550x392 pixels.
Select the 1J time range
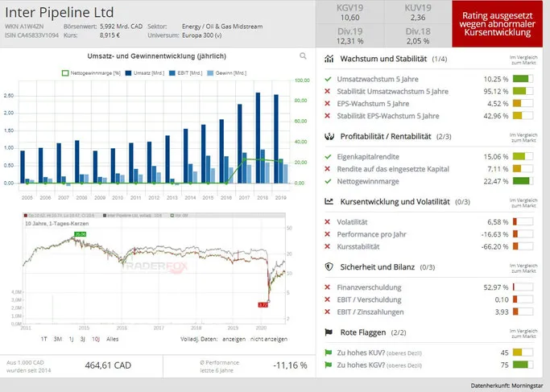click(71, 339)
